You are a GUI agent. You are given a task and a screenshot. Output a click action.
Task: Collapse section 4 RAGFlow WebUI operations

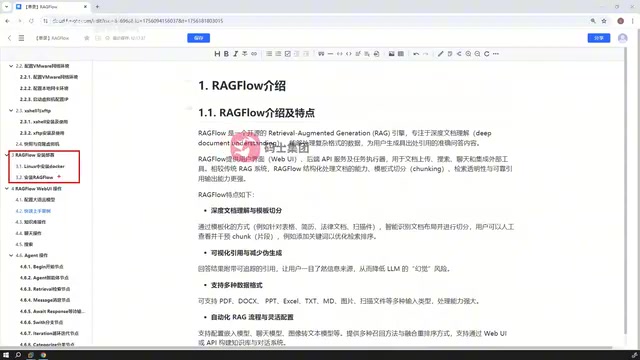click(x=7, y=189)
